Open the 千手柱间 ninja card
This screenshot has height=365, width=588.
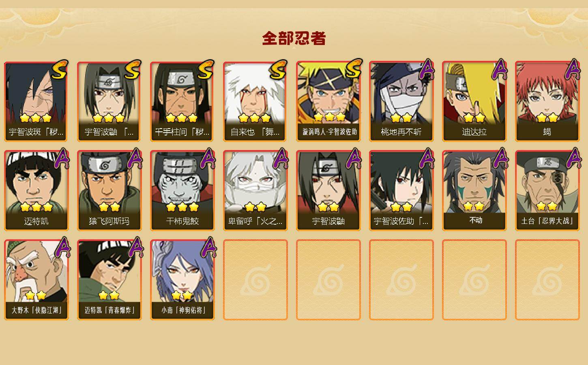pos(182,101)
